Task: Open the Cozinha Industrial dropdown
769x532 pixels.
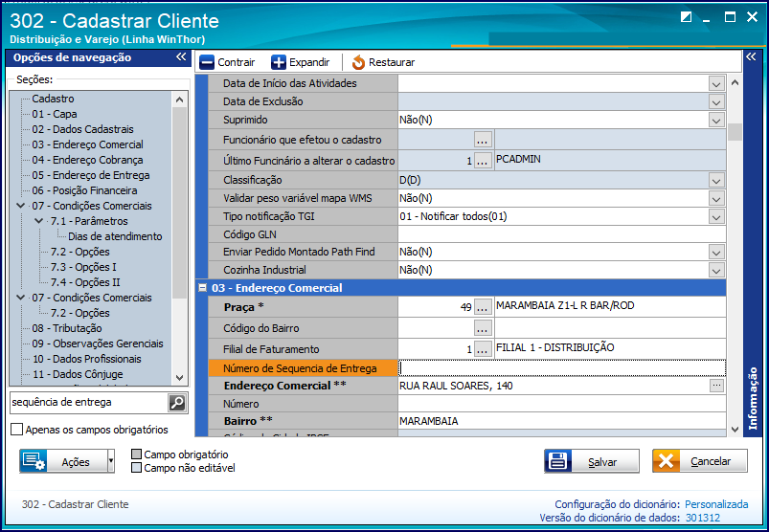Action: click(x=716, y=271)
